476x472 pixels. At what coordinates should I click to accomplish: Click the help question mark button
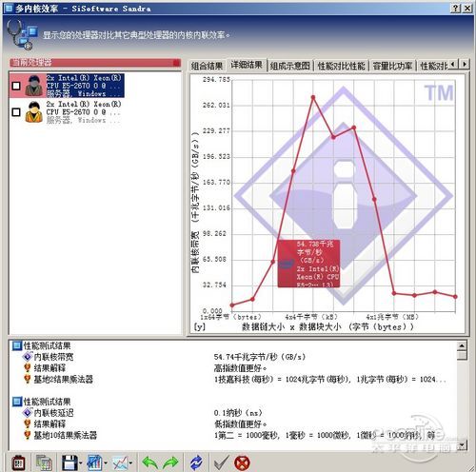455,9
